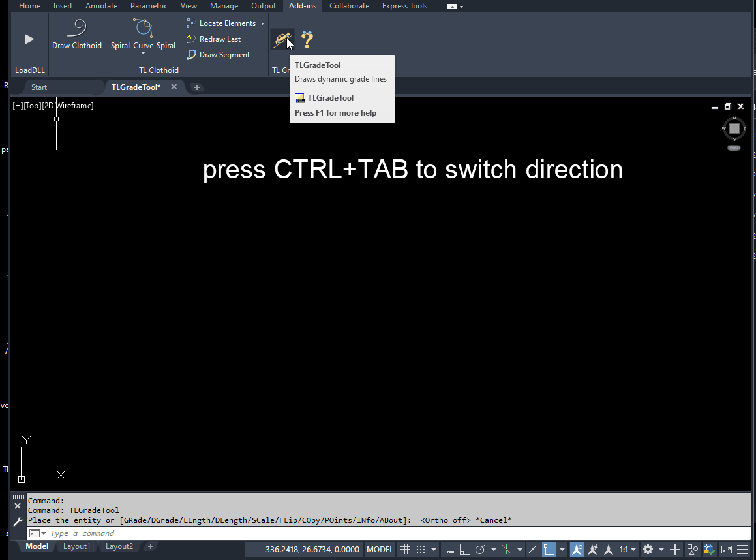
Task: Add a new drawing tab with plus
Action: (197, 87)
